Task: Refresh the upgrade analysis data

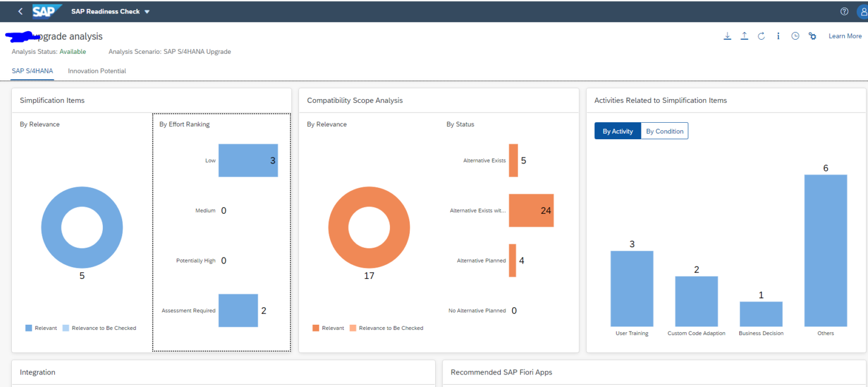Action: click(x=761, y=35)
